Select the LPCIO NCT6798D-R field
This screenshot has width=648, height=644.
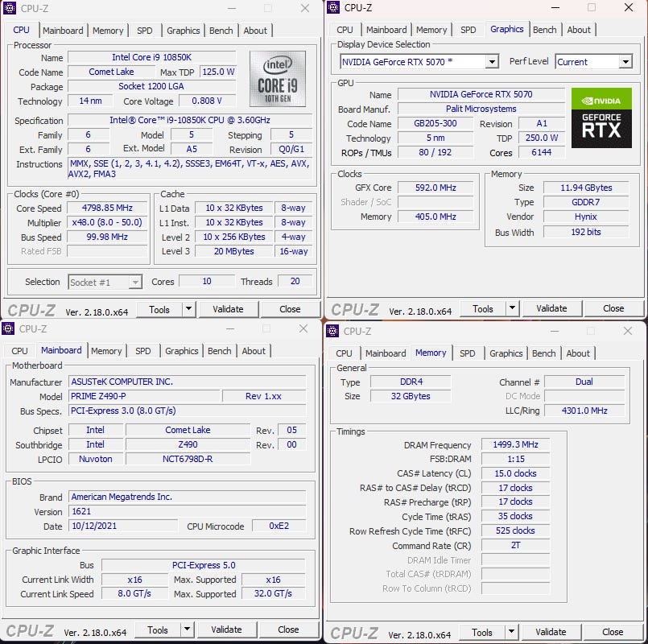[188, 459]
